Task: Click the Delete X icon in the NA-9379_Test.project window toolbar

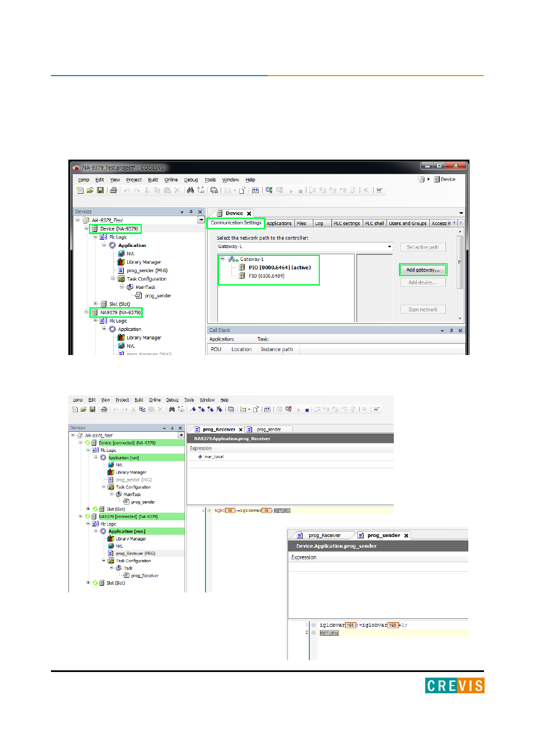Action: click(x=177, y=190)
